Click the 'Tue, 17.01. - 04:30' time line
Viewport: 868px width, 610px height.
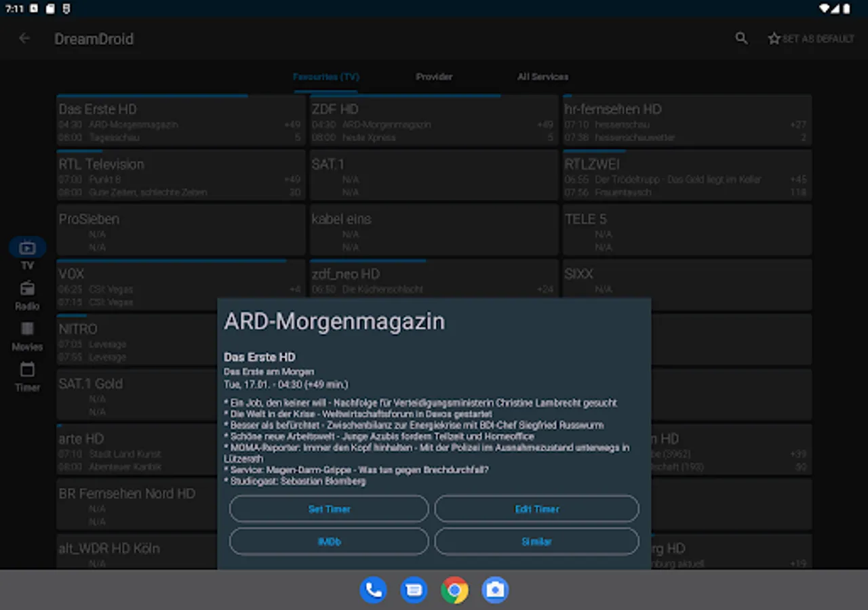285,384
